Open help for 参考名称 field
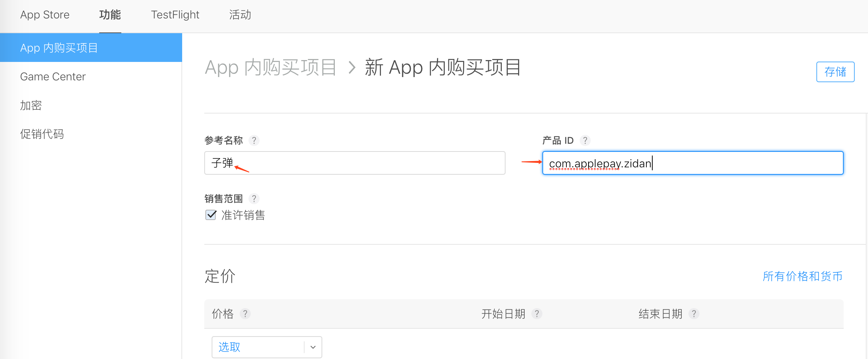Image resolution: width=868 pixels, height=359 pixels. point(254,140)
